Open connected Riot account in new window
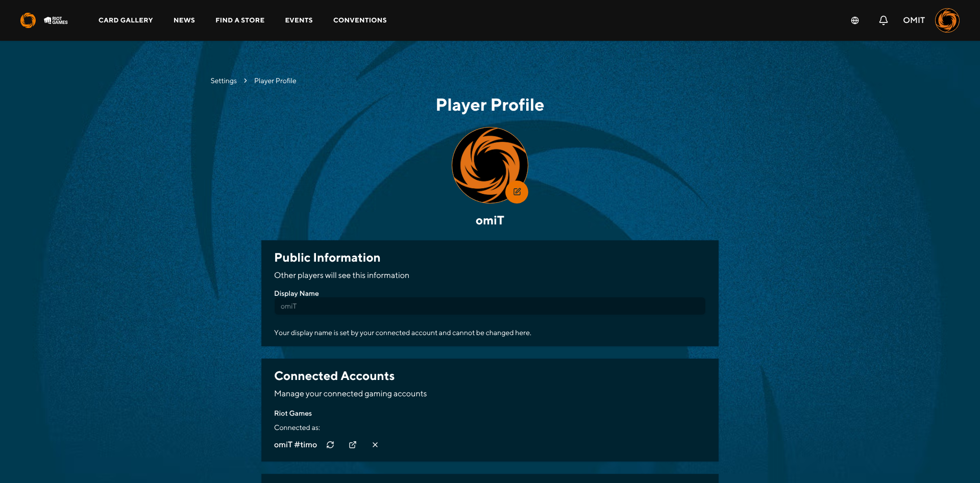 click(353, 445)
